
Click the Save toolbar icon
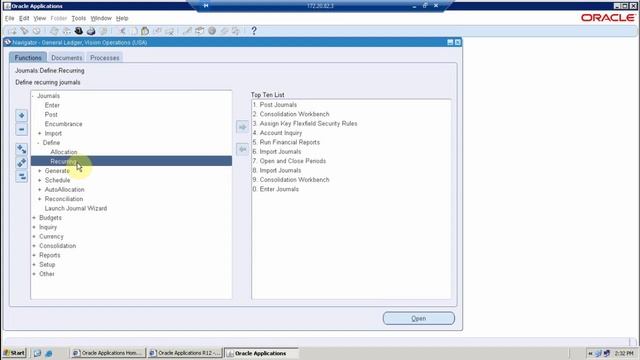coord(54,31)
